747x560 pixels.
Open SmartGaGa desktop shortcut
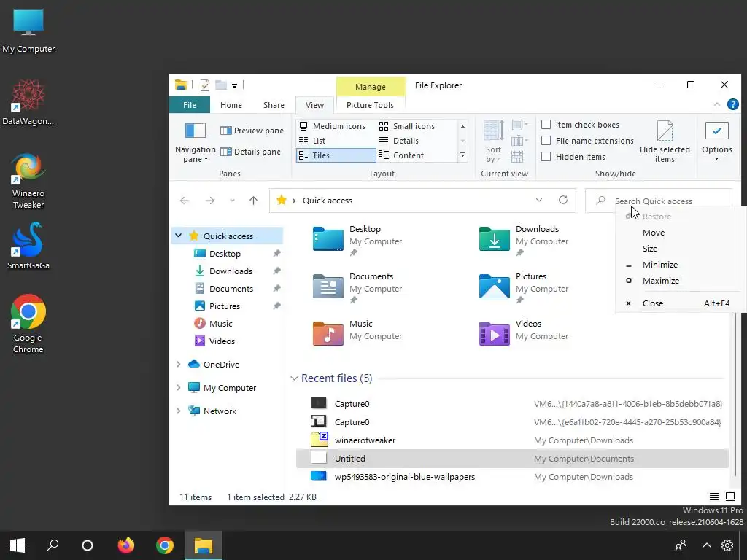(28, 246)
